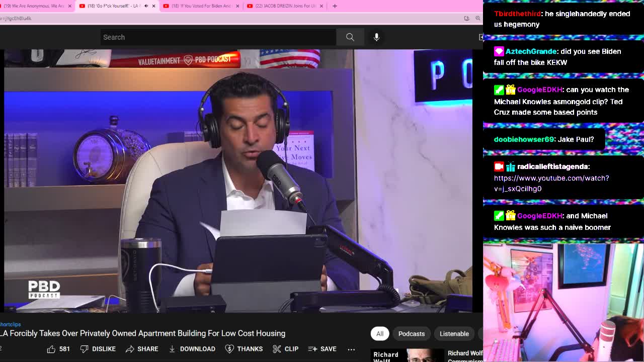Click radicalleftistagenda's red camera badge
Viewport: 644px width, 362px height.
499,166
